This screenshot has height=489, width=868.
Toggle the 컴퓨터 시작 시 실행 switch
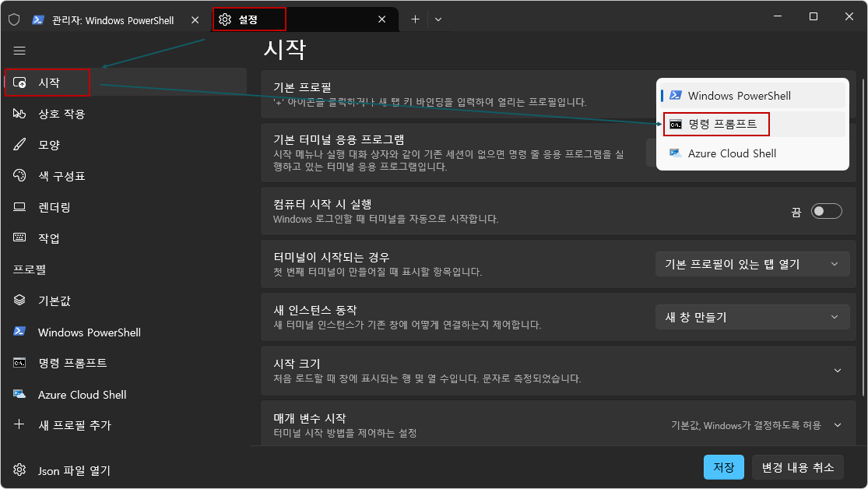(x=827, y=211)
